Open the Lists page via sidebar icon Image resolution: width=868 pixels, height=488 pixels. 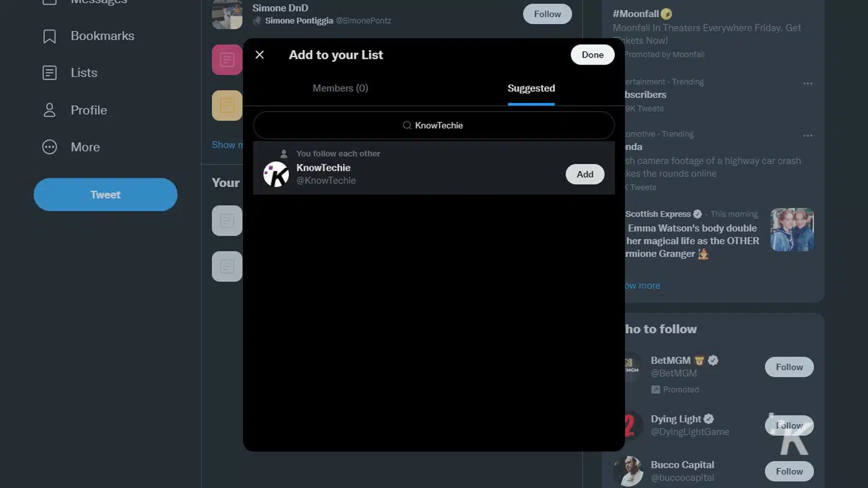pos(50,73)
